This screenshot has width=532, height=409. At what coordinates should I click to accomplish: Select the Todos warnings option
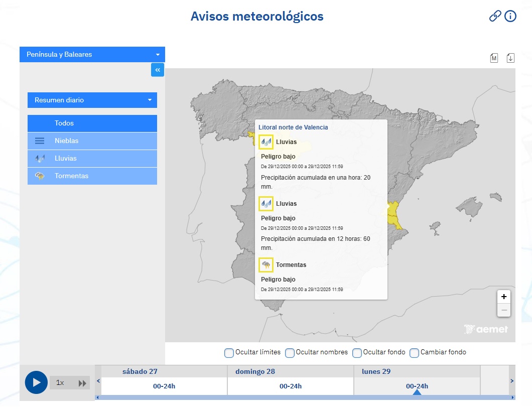(x=92, y=123)
